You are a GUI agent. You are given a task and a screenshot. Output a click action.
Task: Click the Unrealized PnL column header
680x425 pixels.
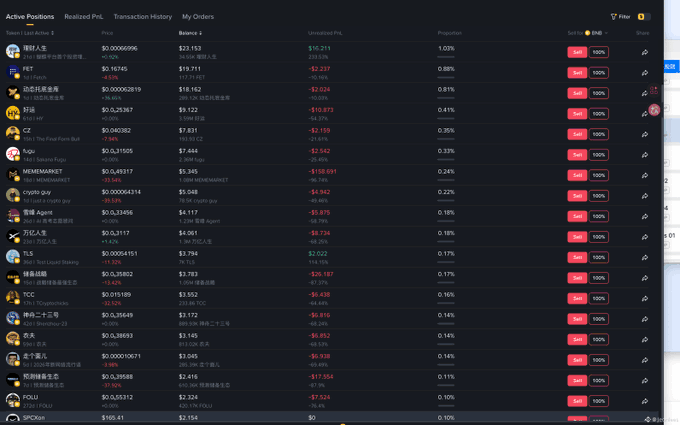[325, 33]
